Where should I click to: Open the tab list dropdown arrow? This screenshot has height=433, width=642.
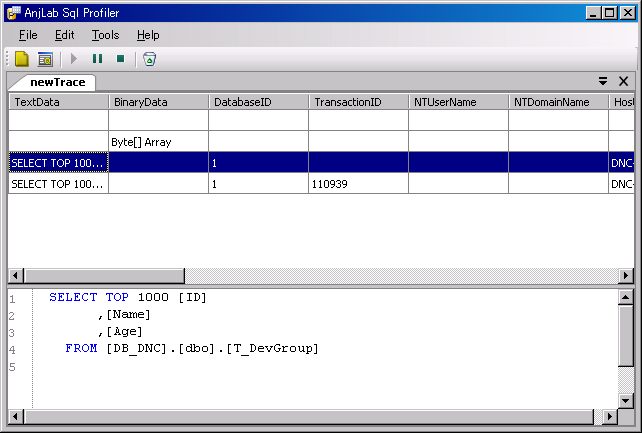(x=603, y=81)
